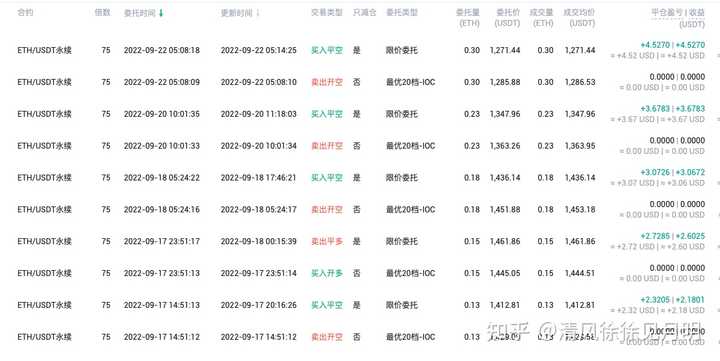
Task: Click the 买入开多 trade type
Action: 327,273
